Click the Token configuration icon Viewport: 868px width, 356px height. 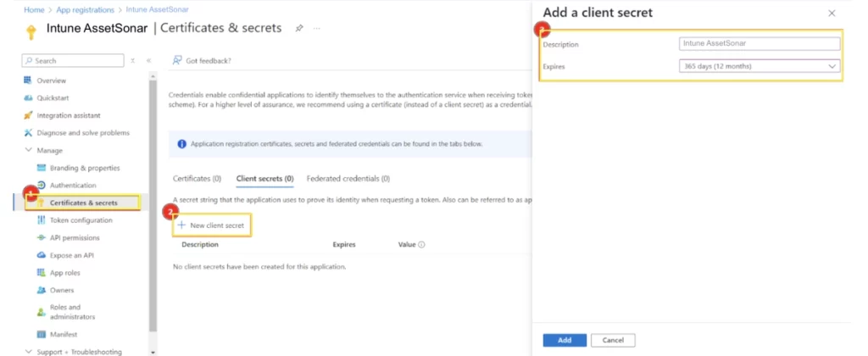tap(41, 220)
